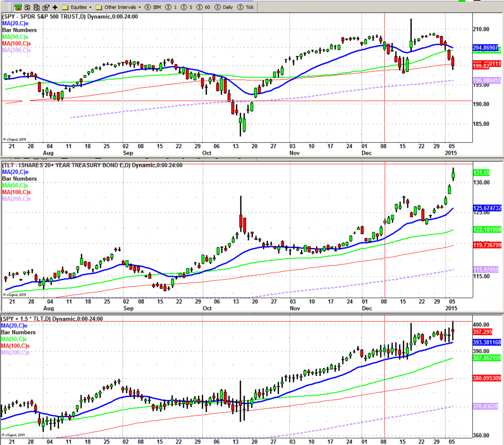The height and width of the screenshot is (445, 504).
Task: Click the Oct label on SPY time axis
Action: click(x=207, y=153)
